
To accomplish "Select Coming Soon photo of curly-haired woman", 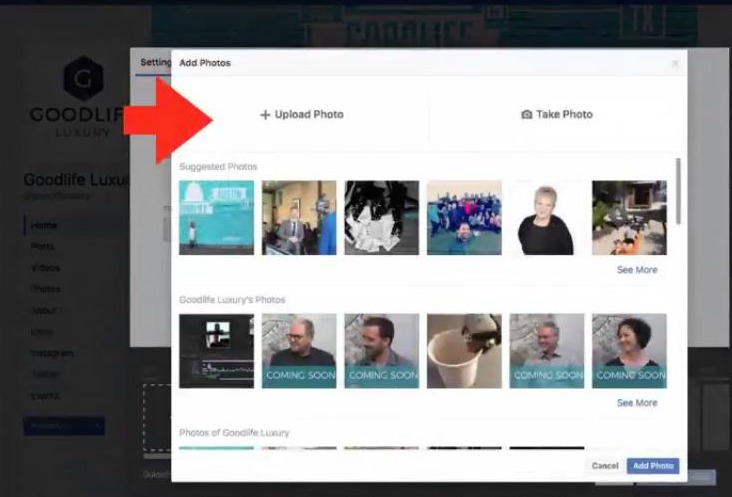I will click(629, 351).
